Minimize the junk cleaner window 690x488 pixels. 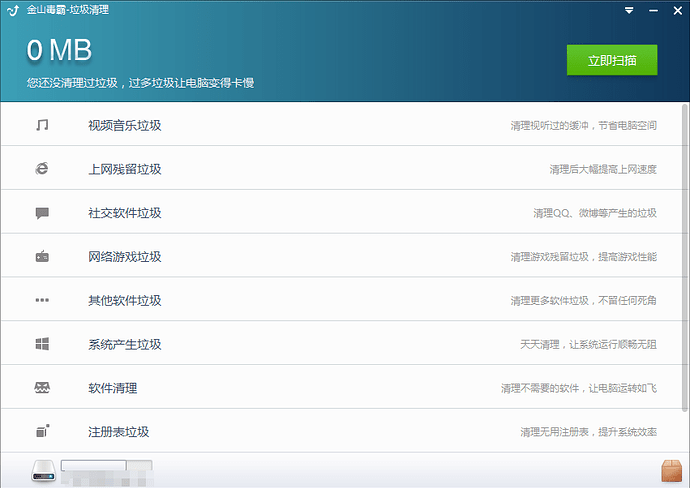tap(651, 10)
